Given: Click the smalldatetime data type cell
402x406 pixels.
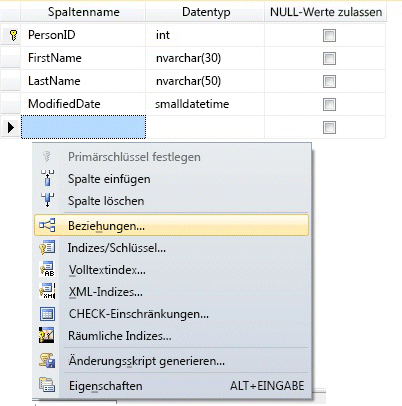Looking at the screenshot, I should click(x=205, y=104).
